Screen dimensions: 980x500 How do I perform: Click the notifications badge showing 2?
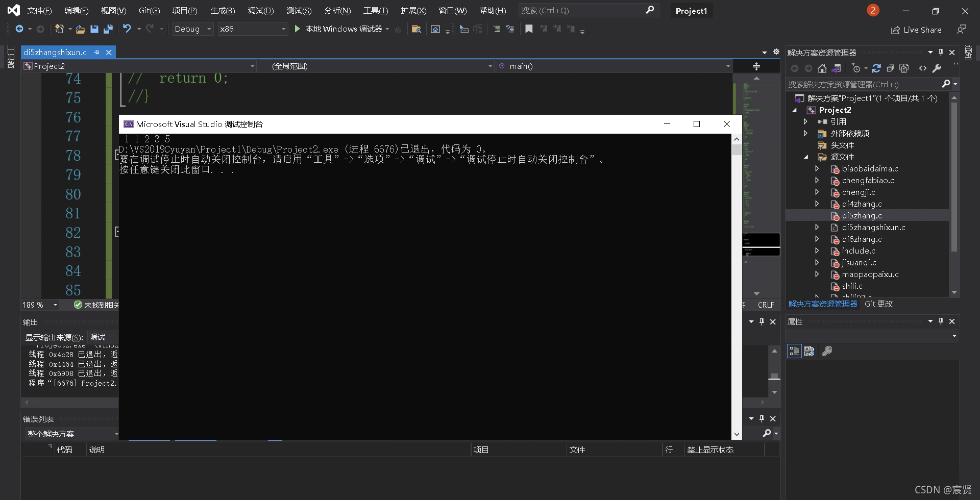pyautogui.click(x=873, y=10)
